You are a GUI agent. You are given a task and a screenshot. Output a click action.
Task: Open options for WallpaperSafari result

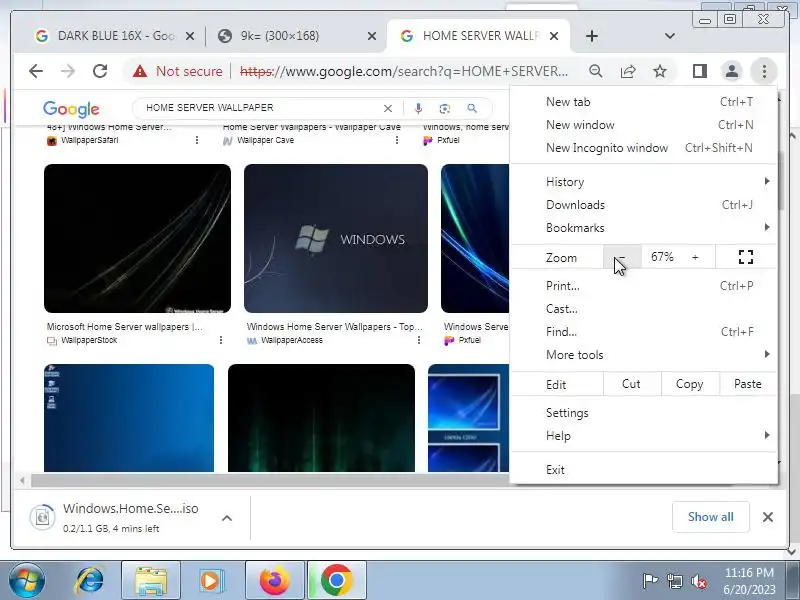(197, 140)
